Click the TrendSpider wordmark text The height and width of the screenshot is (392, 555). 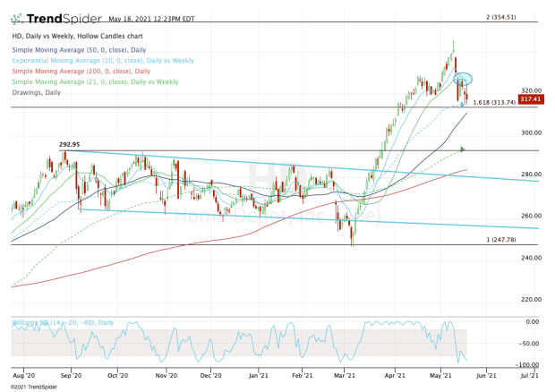(64, 19)
